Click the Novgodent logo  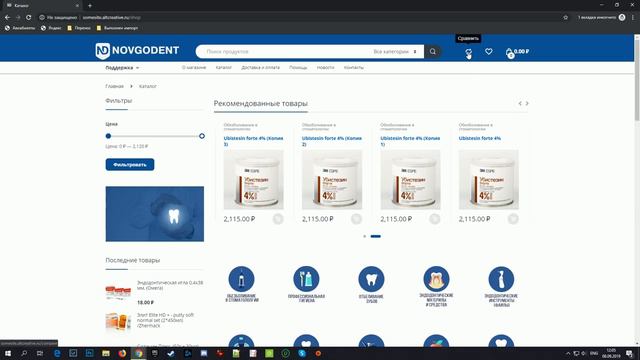click(137, 51)
